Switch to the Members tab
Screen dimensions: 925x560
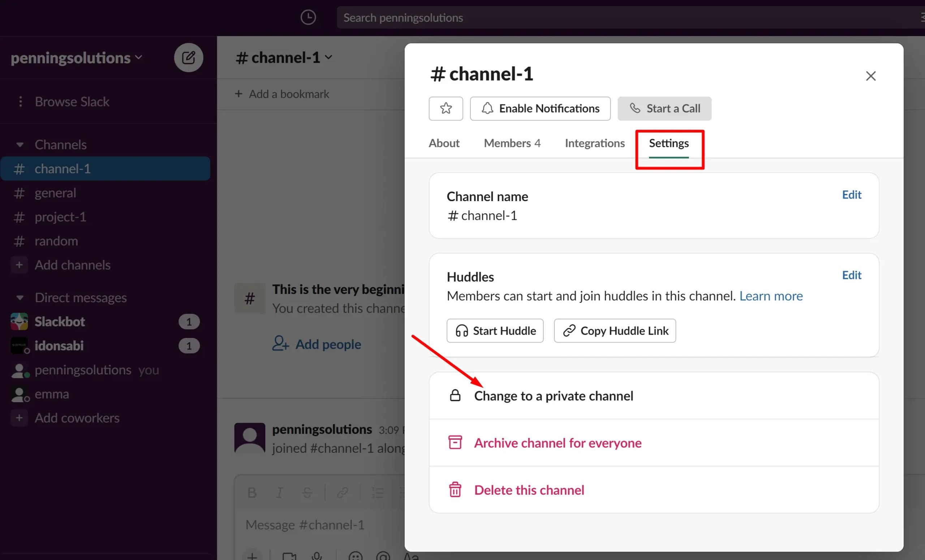512,143
